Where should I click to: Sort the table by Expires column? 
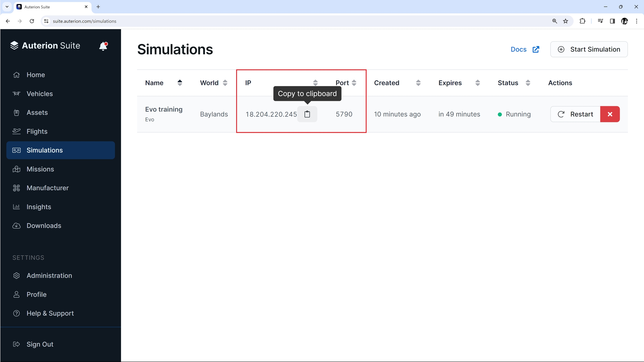pyautogui.click(x=477, y=83)
